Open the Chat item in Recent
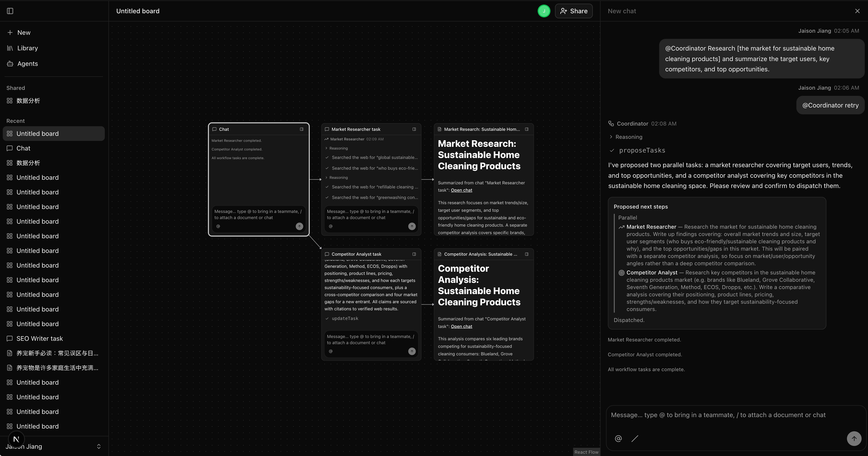This screenshot has height=456, width=868. pyautogui.click(x=54, y=148)
